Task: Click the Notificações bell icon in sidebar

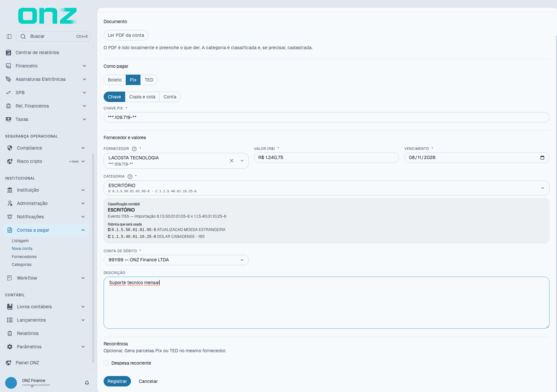Action: tap(10, 217)
